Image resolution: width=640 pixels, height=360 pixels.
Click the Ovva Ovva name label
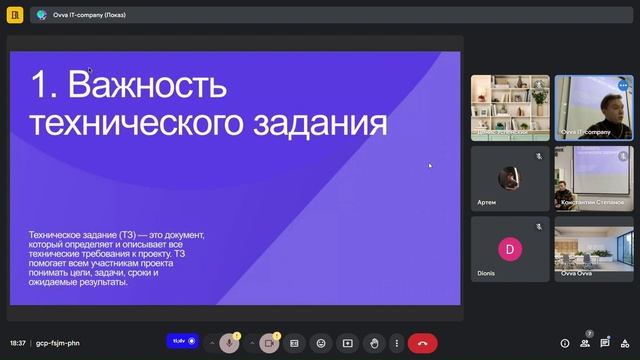[x=576, y=273]
